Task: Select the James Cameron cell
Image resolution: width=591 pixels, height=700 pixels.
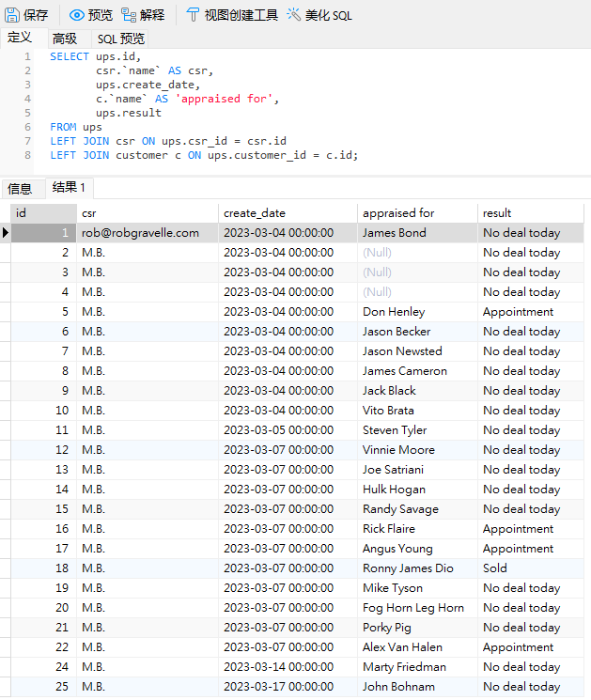Action: pyautogui.click(x=417, y=370)
